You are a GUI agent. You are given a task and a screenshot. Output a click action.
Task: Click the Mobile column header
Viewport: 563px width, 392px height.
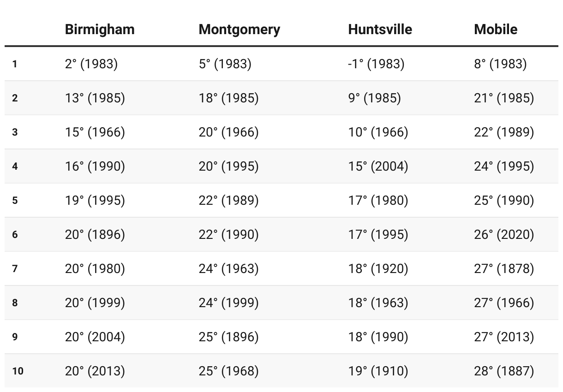[496, 30]
